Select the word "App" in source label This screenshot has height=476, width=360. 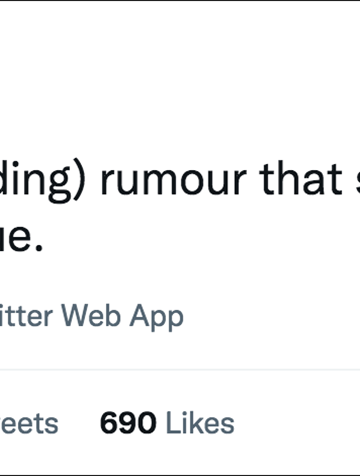pos(157,317)
